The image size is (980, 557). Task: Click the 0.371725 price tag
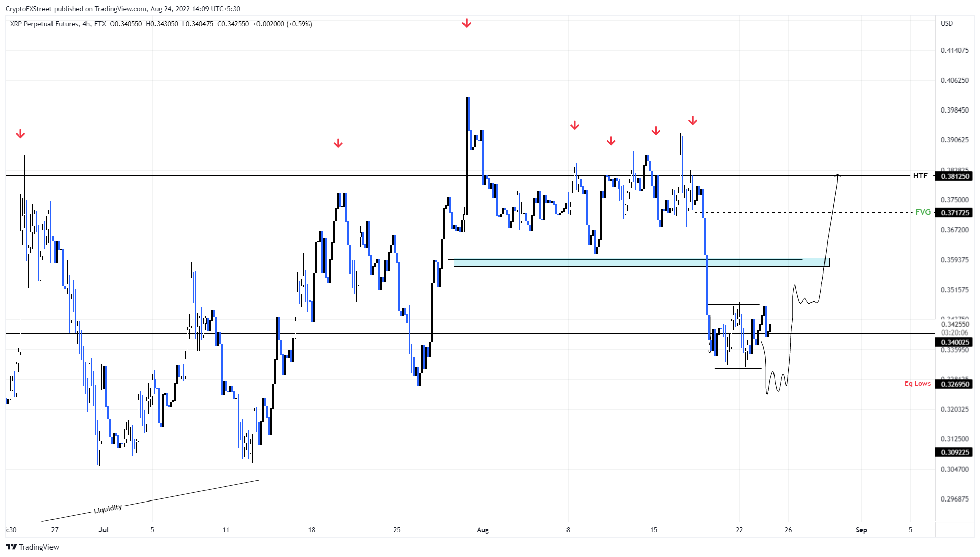[x=954, y=213]
